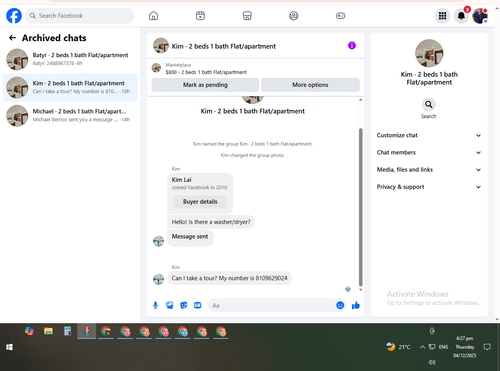The image size is (500, 371).
Task: Open Calculator from the taskbar
Action: (x=67, y=331)
